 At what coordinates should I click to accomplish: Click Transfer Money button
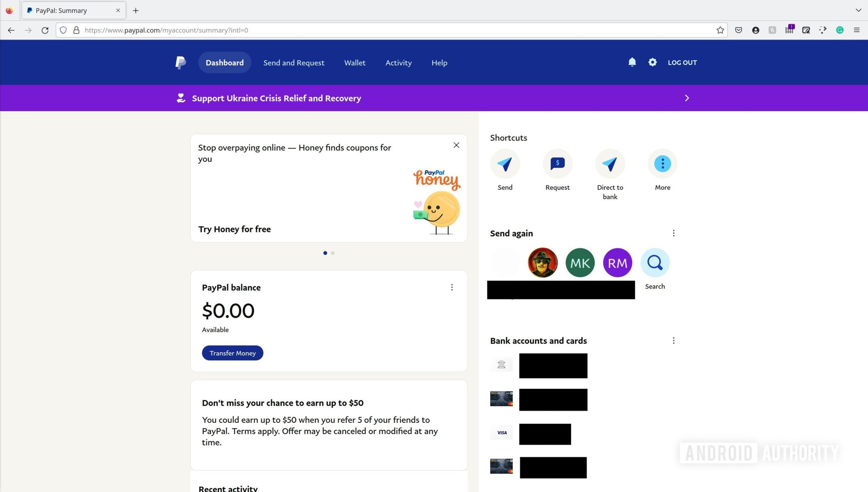click(232, 352)
